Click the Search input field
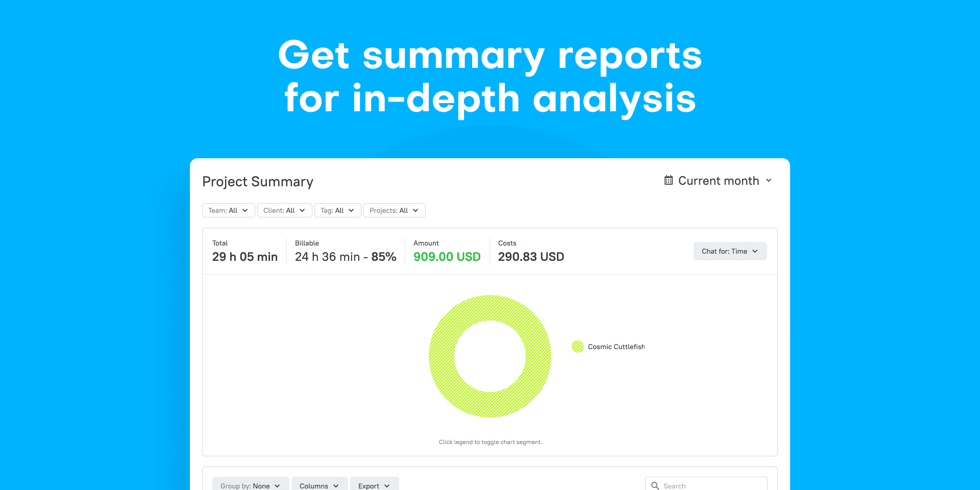The height and width of the screenshot is (490, 980). [x=706, y=484]
